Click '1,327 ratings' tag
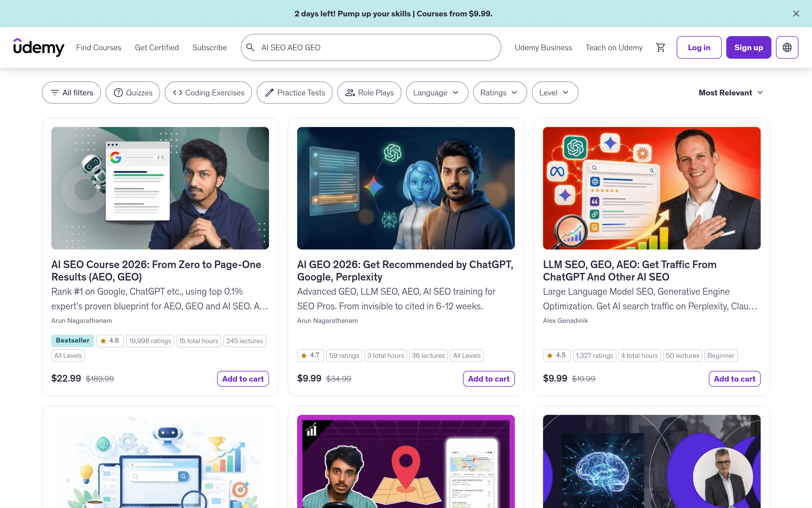Image resolution: width=812 pixels, height=508 pixels. point(594,355)
